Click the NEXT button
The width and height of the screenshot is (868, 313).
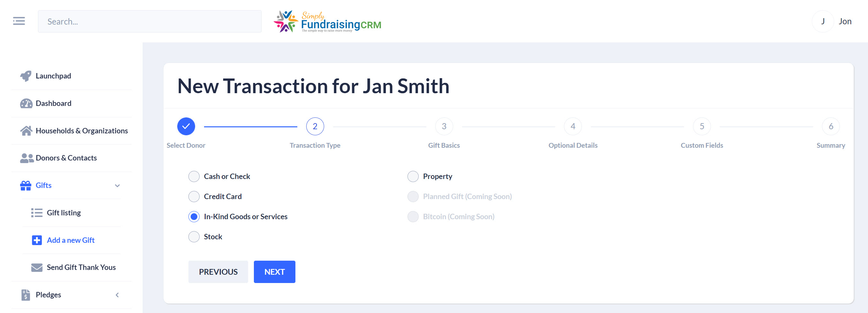pos(274,272)
